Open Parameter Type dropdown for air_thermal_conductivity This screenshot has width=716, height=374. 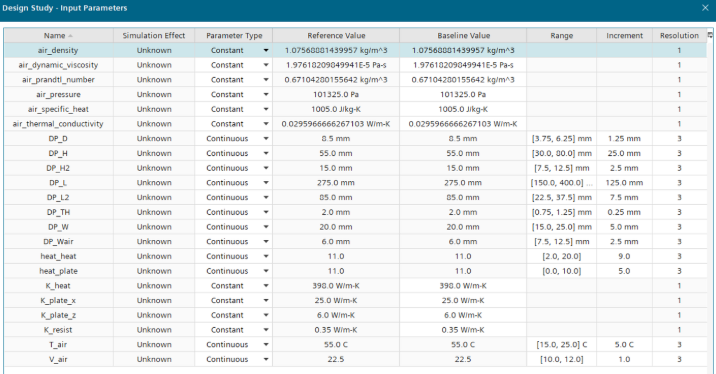[x=266, y=124]
